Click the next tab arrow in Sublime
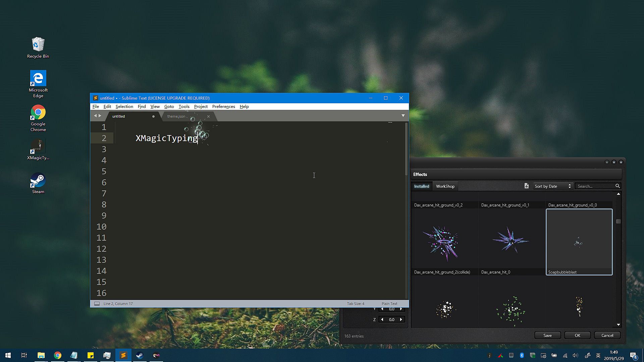The image size is (644, 362). [x=100, y=116]
